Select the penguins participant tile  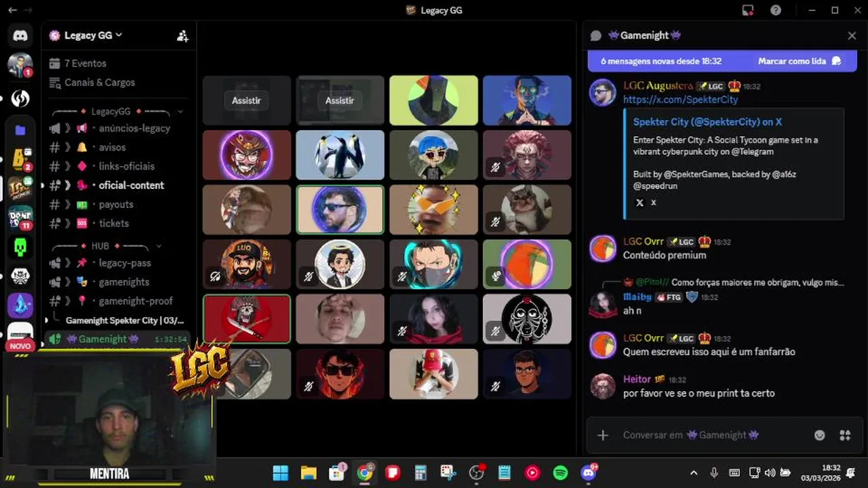(340, 155)
